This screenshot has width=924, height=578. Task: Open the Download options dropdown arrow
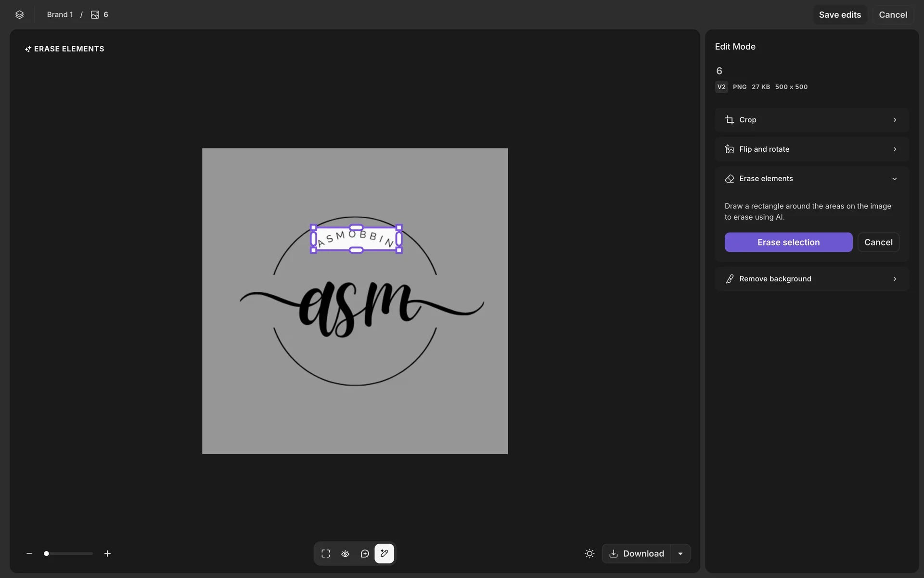click(680, 553)
